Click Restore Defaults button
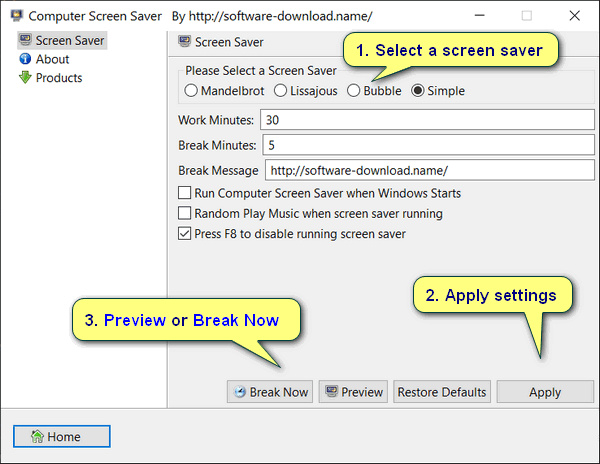Viewport: 600px width, 464px height. tap(442, 392)
